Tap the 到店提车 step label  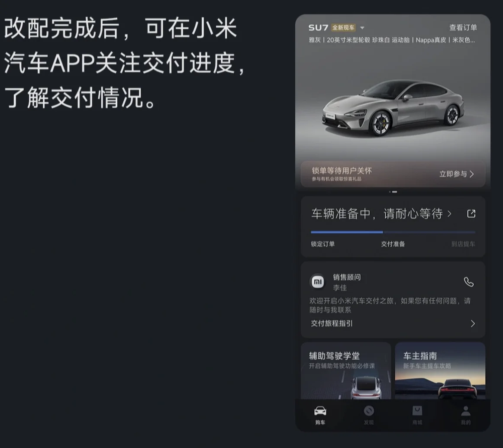pos(463,244)
